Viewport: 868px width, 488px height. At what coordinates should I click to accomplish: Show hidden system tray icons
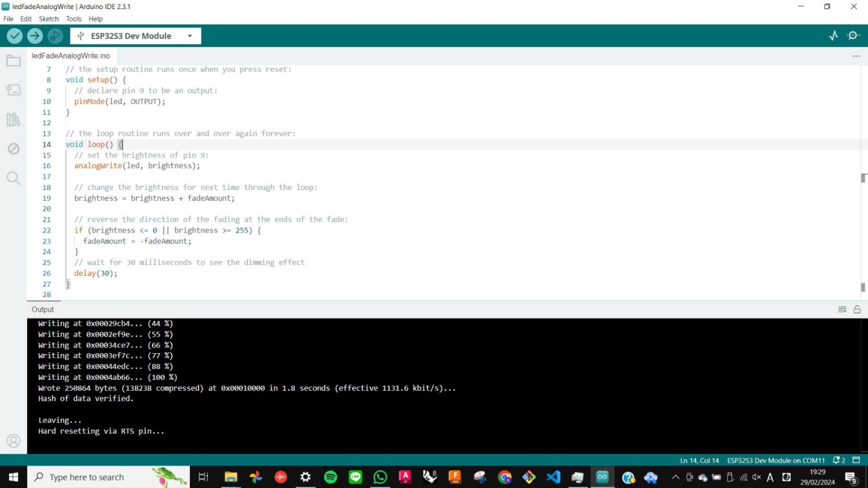(x=675, y=477)
